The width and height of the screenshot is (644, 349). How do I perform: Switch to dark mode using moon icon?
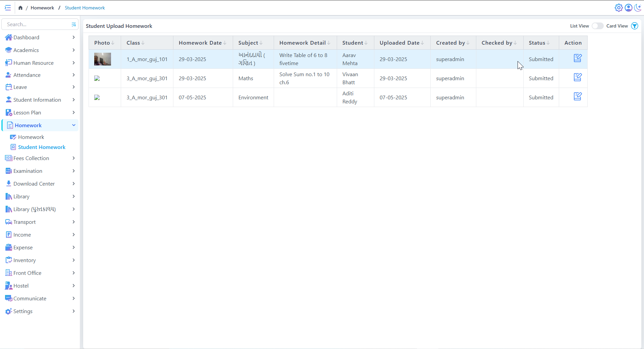638,8
